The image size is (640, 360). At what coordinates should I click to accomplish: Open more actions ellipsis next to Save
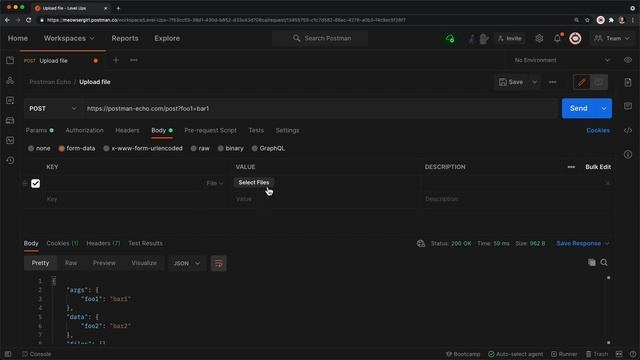[x=553, y=82]
